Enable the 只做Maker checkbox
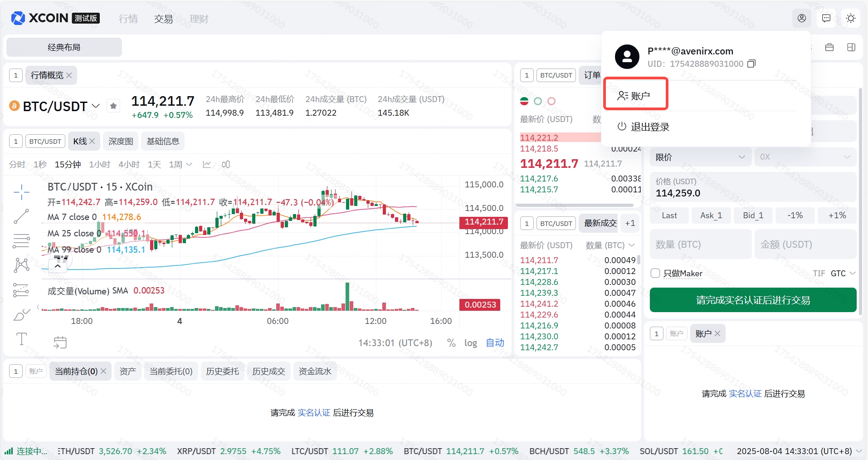Image resolution: width=868 pixels, height=460 pixels. pyautogui.click(x=655, y=273)
